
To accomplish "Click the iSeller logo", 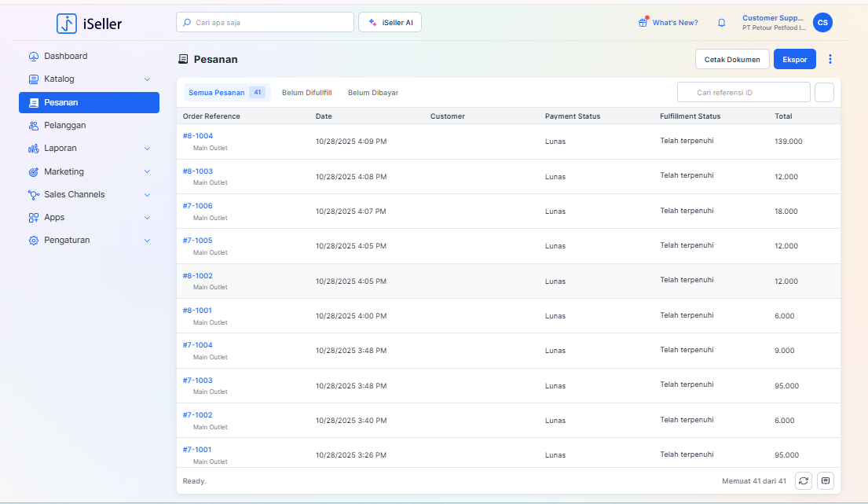I will click(x=90, y=24).
